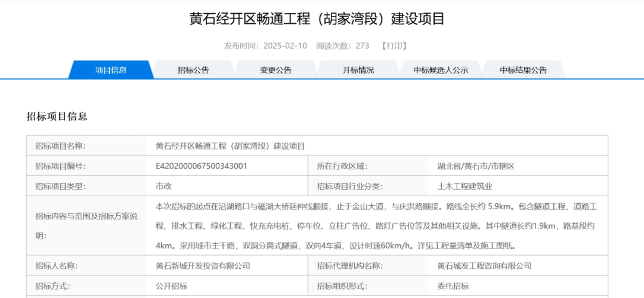The image size is (644, 298).
Task: Show the 中标结果公告 tab
Action: coord(523,70)
